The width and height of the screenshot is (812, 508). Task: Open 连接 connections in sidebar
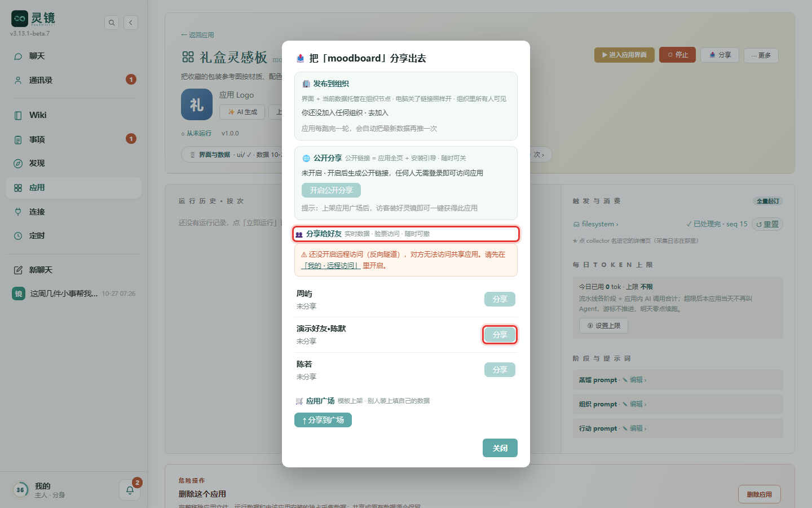point(73,212)
